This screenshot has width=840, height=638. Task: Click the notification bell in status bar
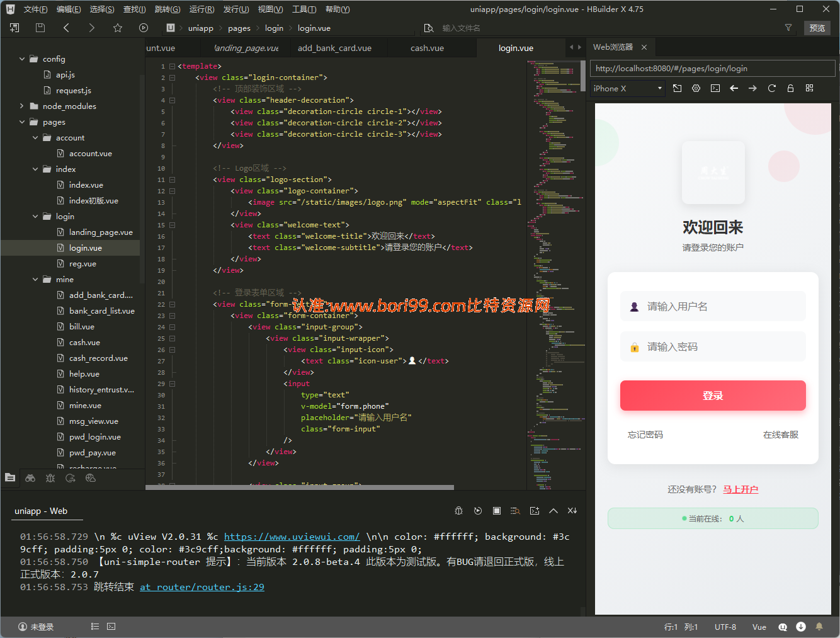click(819, 627)
